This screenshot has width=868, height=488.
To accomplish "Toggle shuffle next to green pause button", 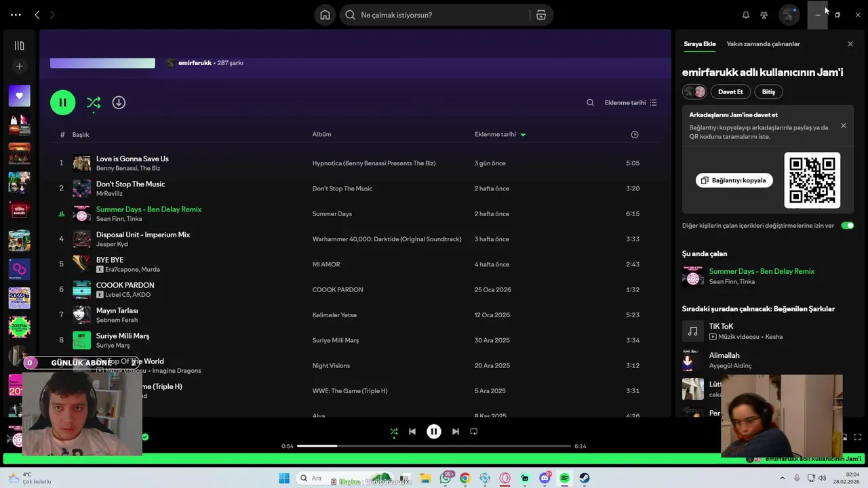I will (x=94, y=102).
